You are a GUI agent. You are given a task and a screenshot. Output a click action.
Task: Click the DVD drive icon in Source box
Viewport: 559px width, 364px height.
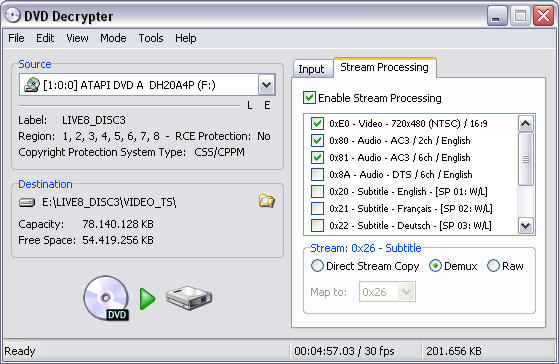(31, 85)
